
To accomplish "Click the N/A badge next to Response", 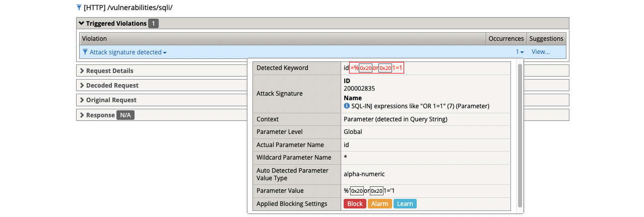I will pyautogui.click(x=125, y=115).
